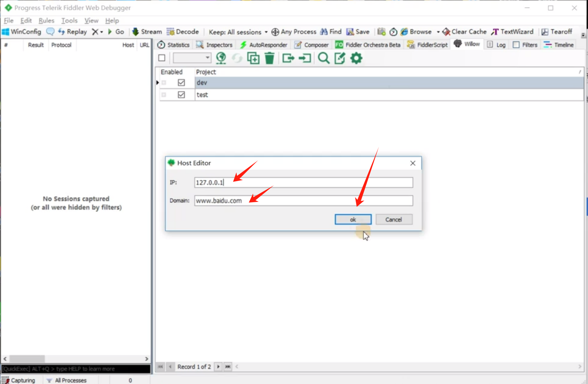Open the TextWizard tool

[512, 32]
